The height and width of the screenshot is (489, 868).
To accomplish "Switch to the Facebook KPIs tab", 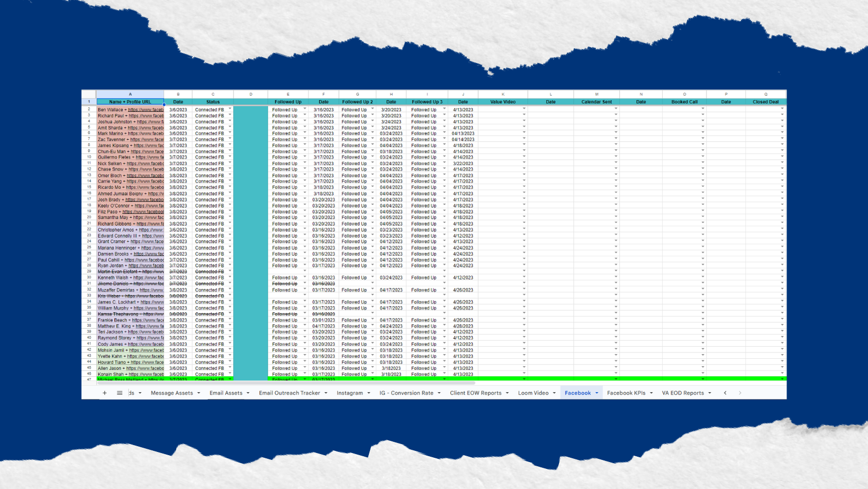I will tap(626, 393).
